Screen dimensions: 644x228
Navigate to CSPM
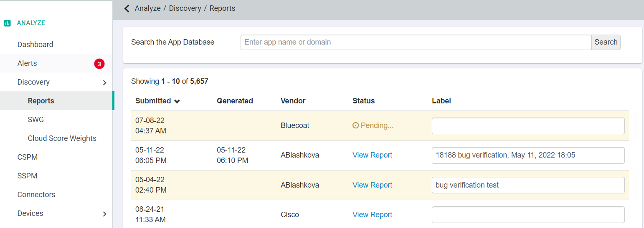[28, 157]
